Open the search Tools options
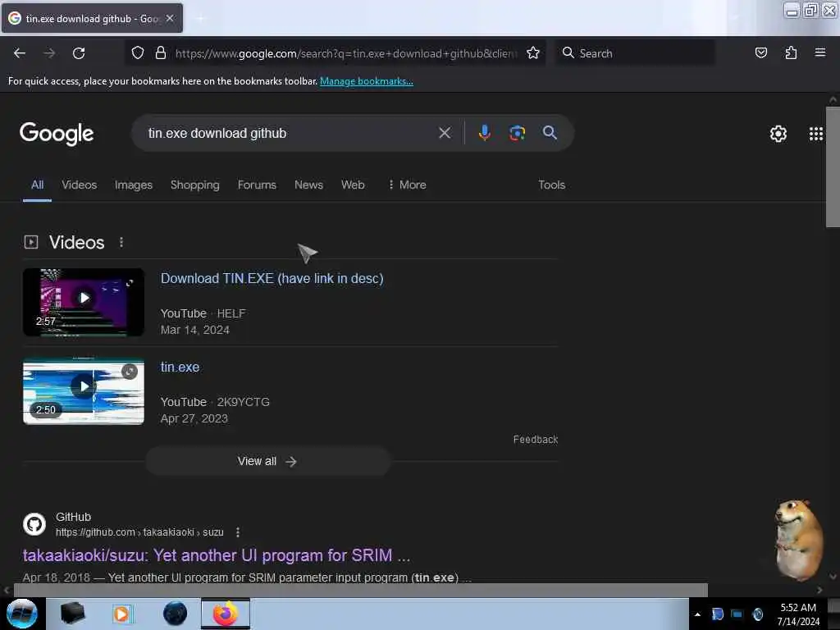840x630 pixels. [x=551, y=185]
